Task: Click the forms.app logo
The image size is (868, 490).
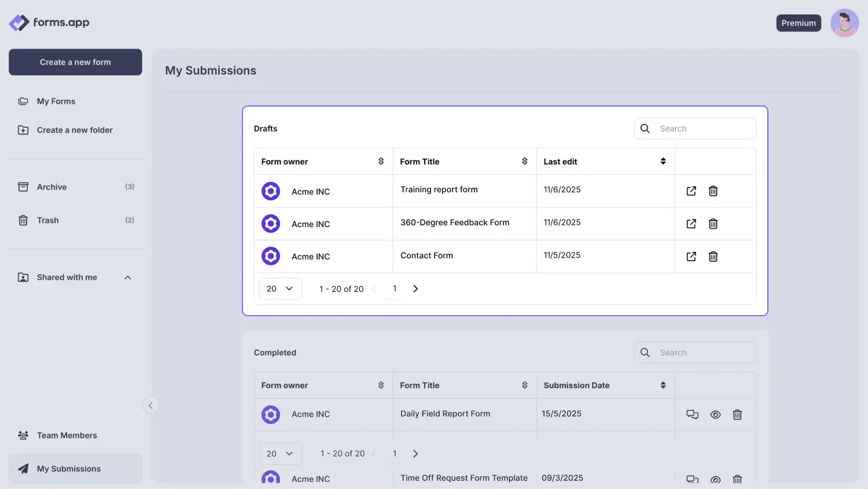Action: tap(49, 23)
